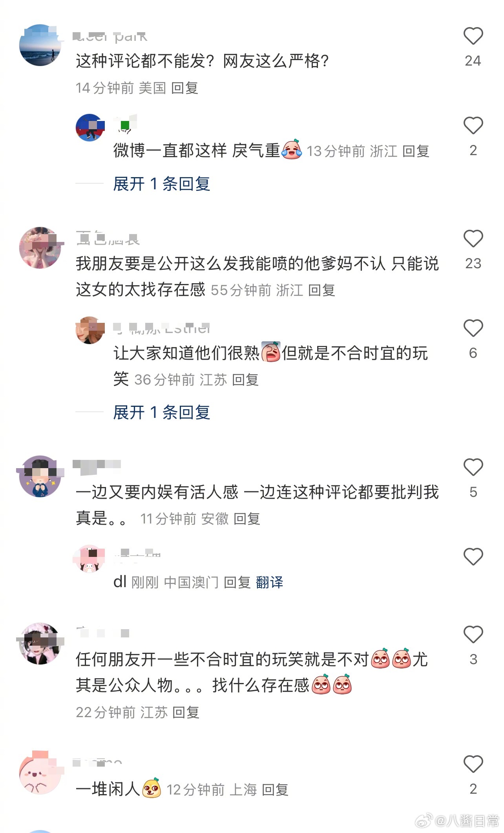Reply to 任何朋友开一些 comment from 江苏
504x833 pixels.
click(186, 712)
